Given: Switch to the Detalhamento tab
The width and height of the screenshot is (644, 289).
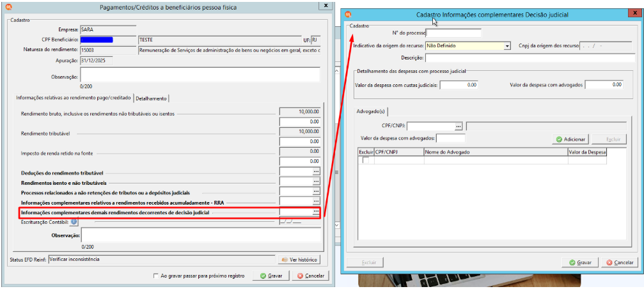Looking at the screenshot, I should [x=151, y=98].
